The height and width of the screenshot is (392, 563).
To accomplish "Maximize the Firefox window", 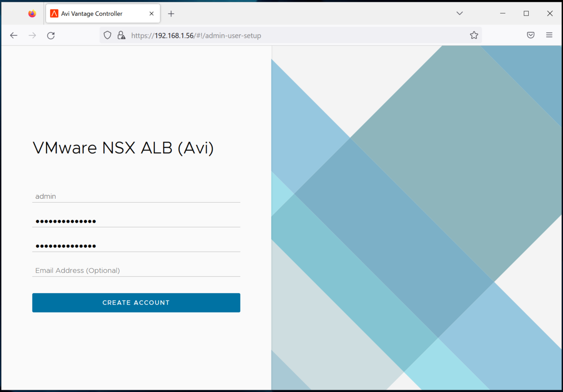I will click(526, 14).
